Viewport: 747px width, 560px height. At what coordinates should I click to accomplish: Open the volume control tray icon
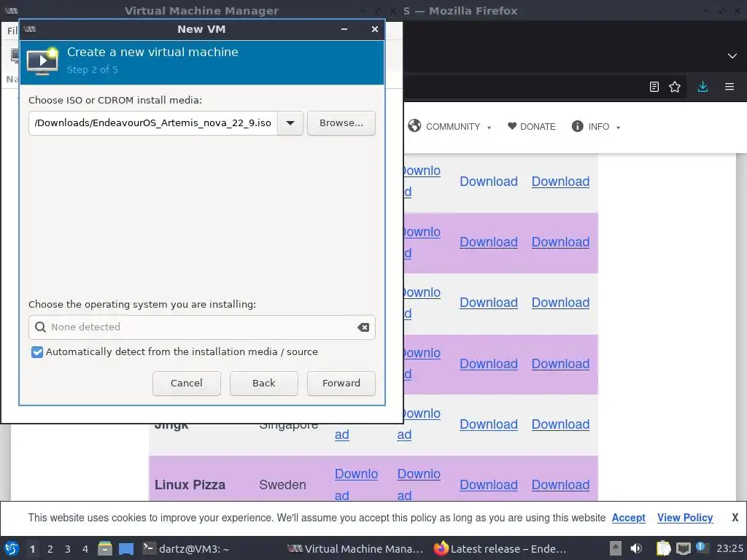click(x=636, y=549)
